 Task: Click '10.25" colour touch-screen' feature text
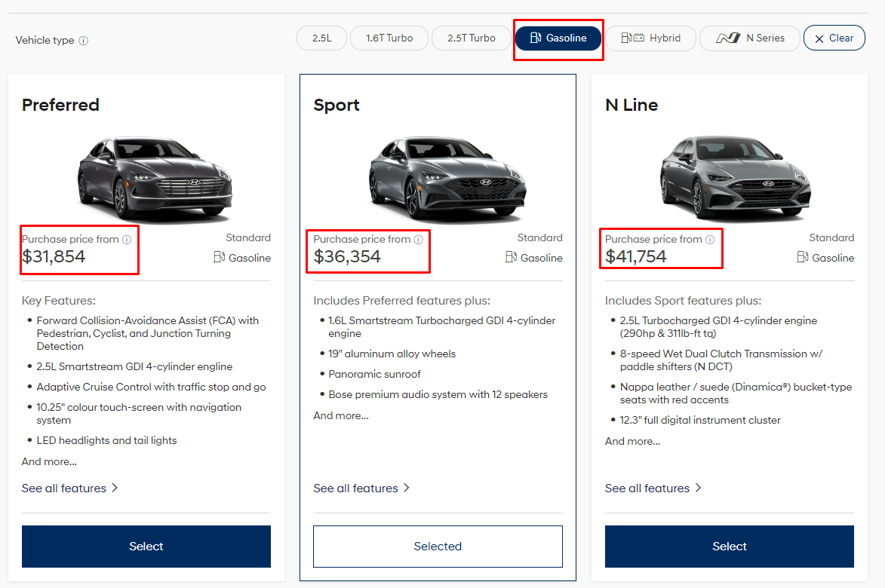pos(139,414)
